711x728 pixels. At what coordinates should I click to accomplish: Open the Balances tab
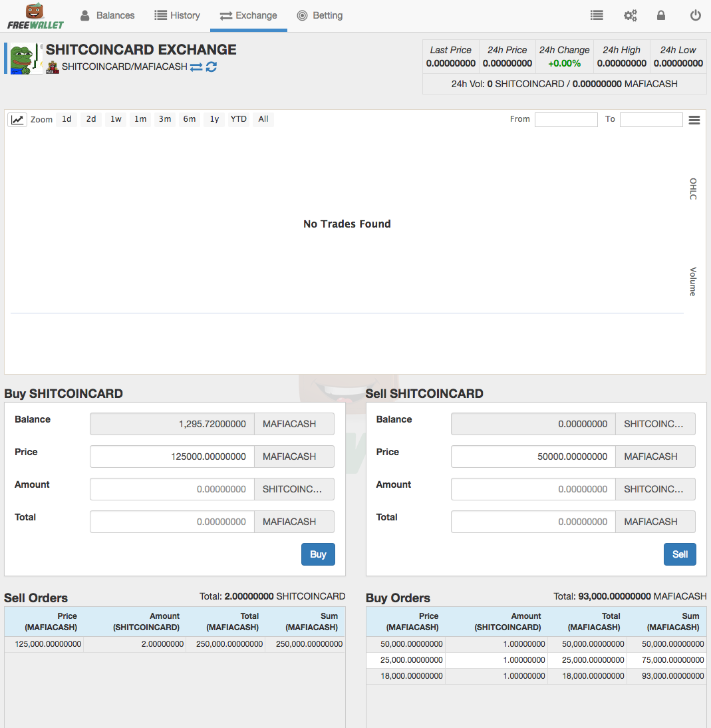(108, 15)
